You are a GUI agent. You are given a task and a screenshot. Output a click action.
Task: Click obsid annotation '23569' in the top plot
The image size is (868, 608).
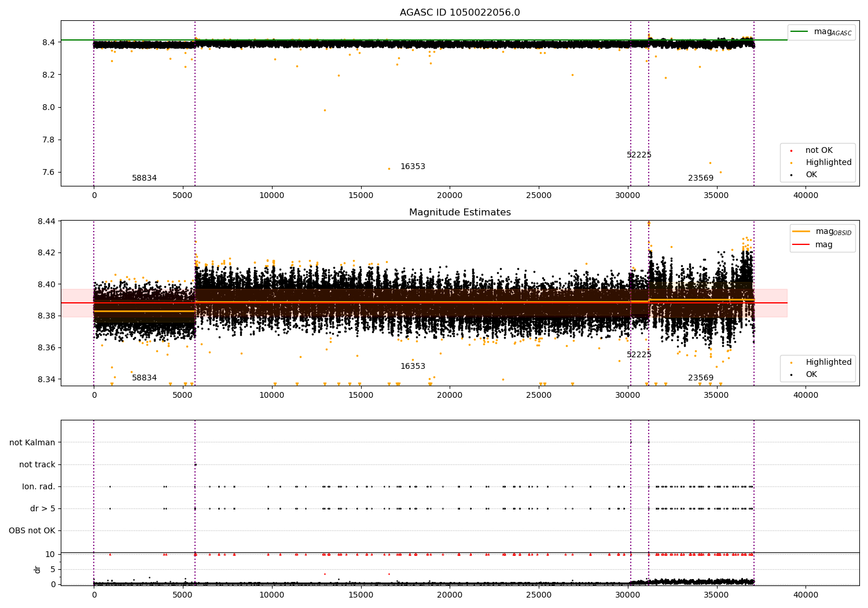click(x=701, y=178)
